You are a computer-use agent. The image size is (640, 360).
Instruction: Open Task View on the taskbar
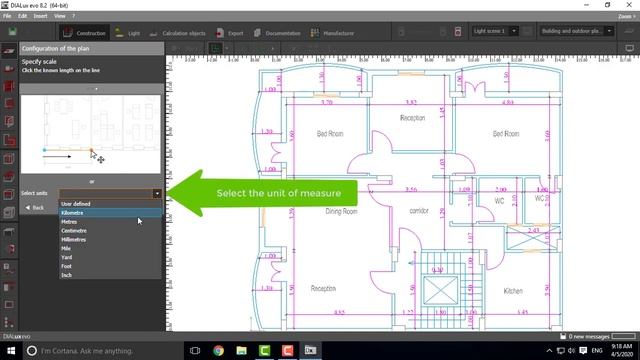click(195, 351)
